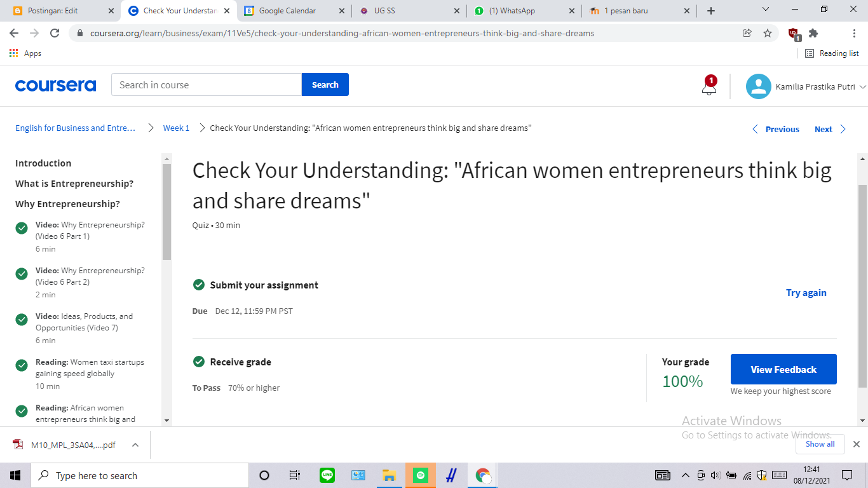Click the Try again link
The height and width of the screenshot is (488, 868).
click(806, 293)
